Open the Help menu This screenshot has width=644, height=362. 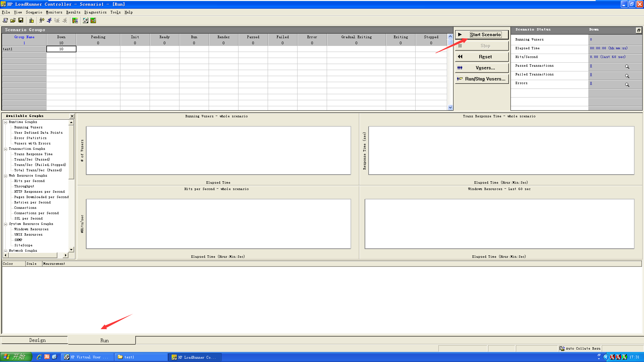pyautogui.click(x=128, y=12)
